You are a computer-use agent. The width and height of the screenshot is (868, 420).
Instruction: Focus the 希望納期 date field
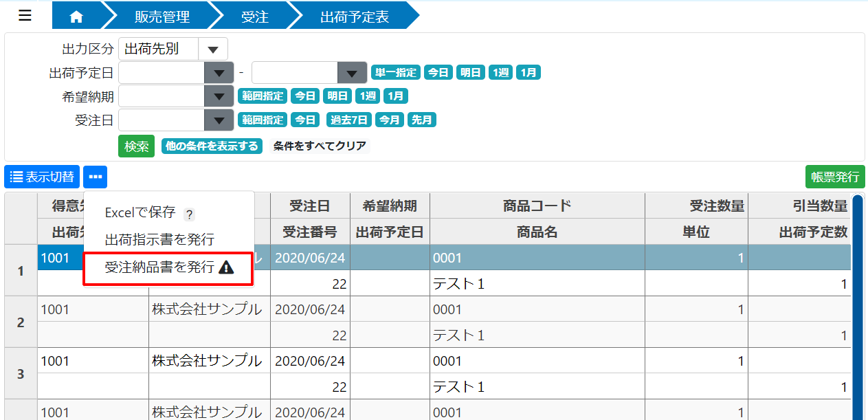coord(162,96)
